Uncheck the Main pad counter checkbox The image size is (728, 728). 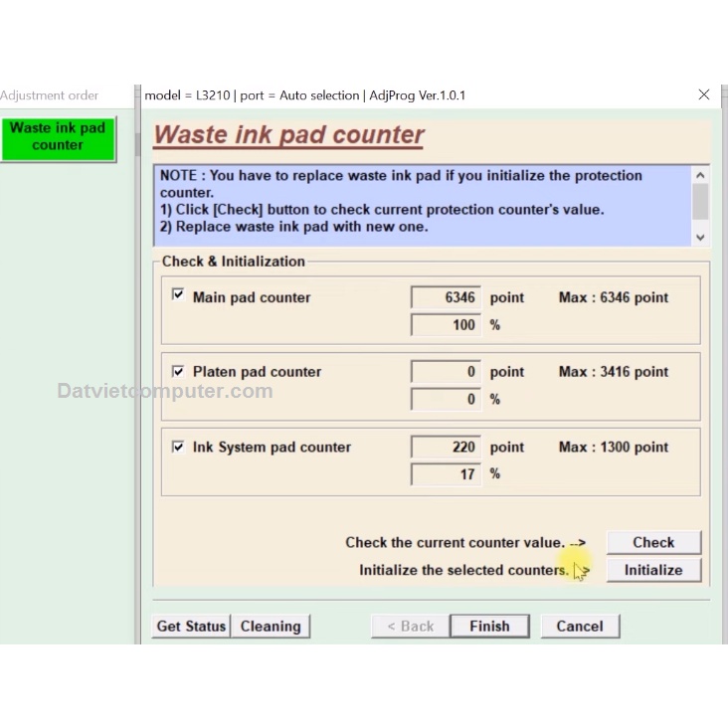(x=178, y=295)
